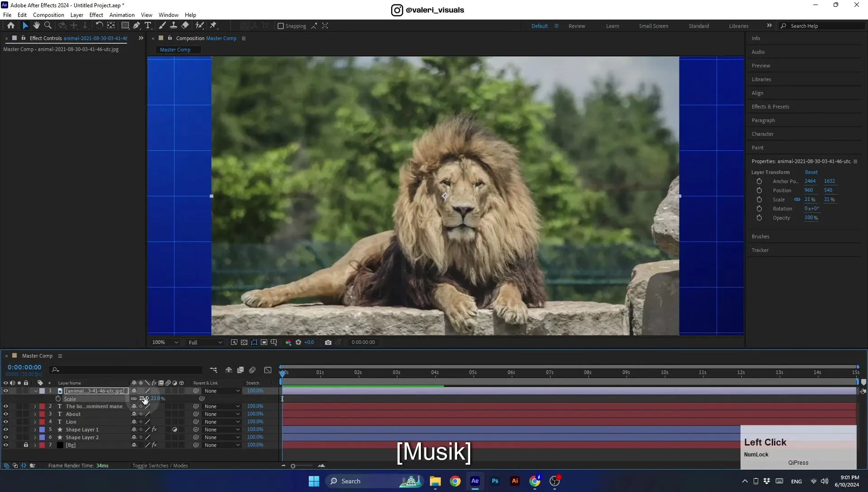This screenshot has width=868, height=492.
Task: Open the Composition menu
Action: pyautogui.click(x=48, y=15)
